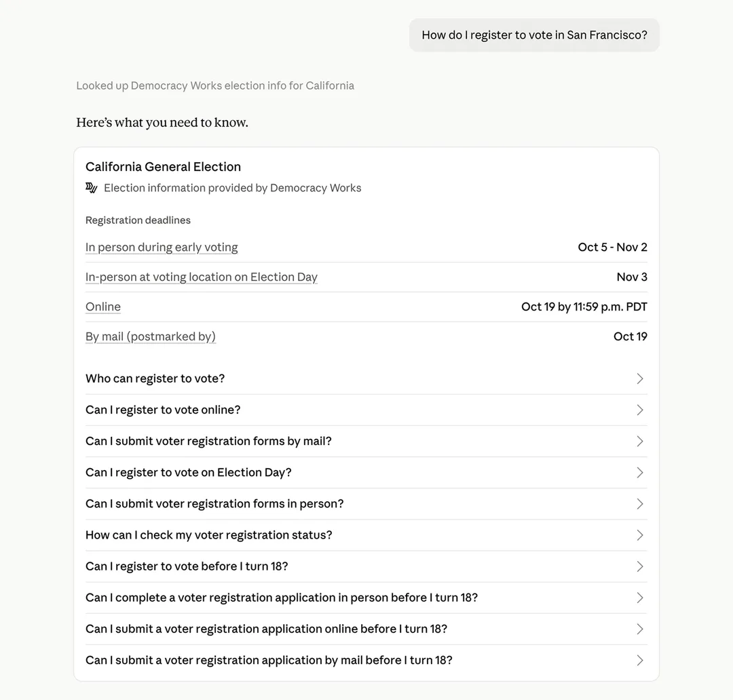Open the 'By mail (postmarked by)' link

(x=150, y=337)
